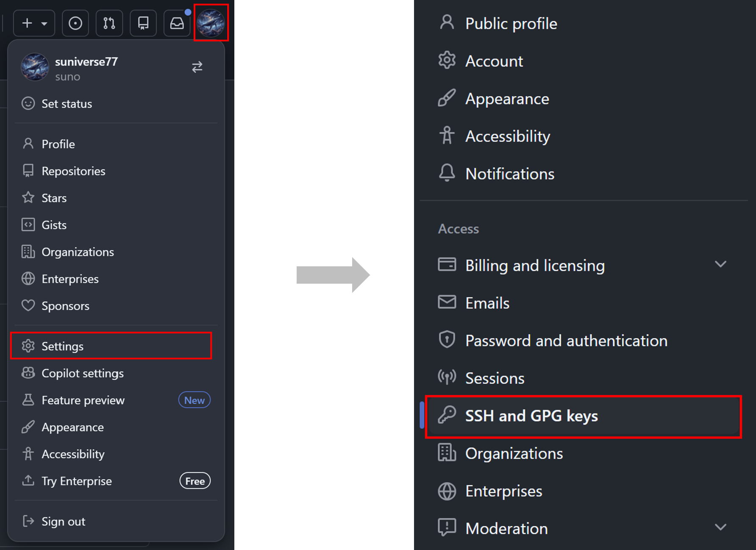Click the profile avatar in top bar

coord(211,23)
